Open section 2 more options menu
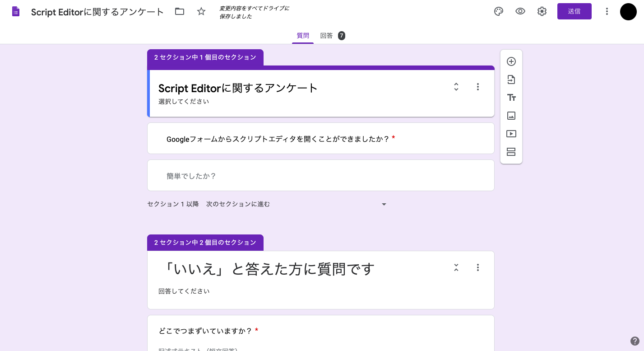The width and height of the screenshot is (644, 351). (478, 267)
